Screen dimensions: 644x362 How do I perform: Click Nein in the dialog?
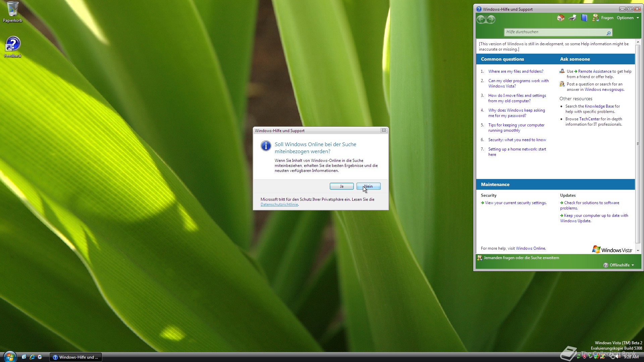pos(368,186)
